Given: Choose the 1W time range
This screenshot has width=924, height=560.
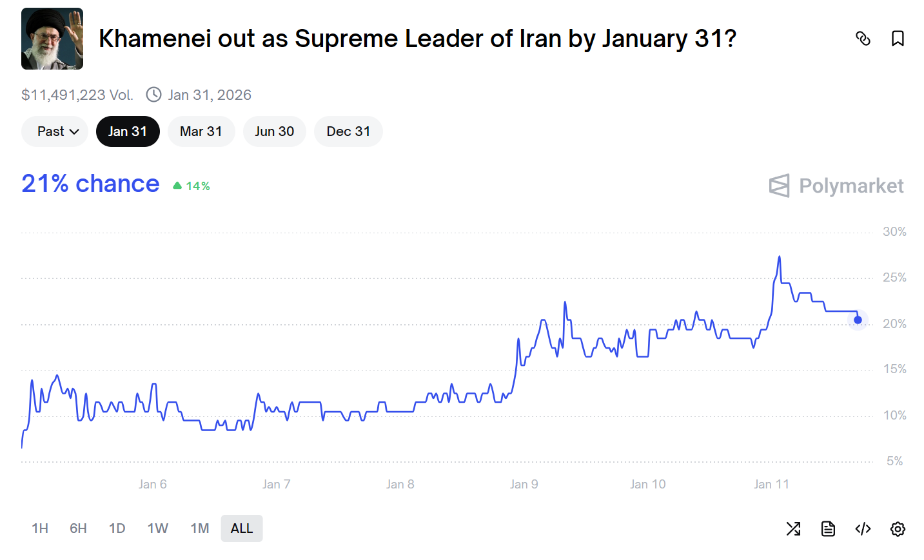Looking at the screenshot, I should tap(157, 528).
